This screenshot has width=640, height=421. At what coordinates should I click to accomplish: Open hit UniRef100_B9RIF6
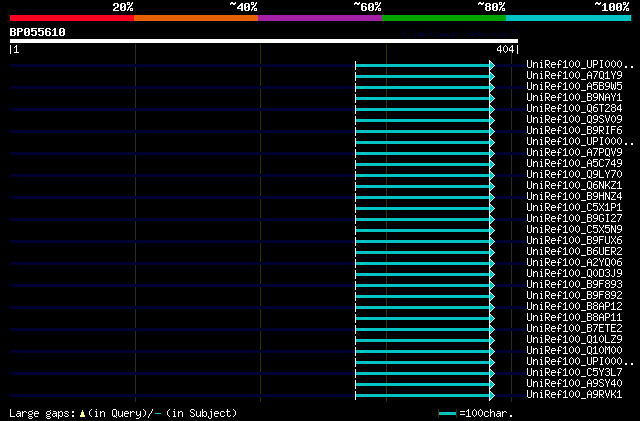[574, 131]
